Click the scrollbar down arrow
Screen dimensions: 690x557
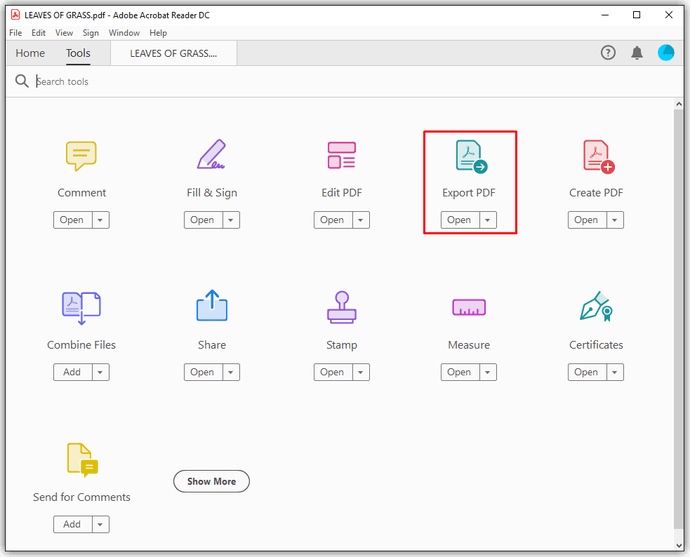[679, 545]
